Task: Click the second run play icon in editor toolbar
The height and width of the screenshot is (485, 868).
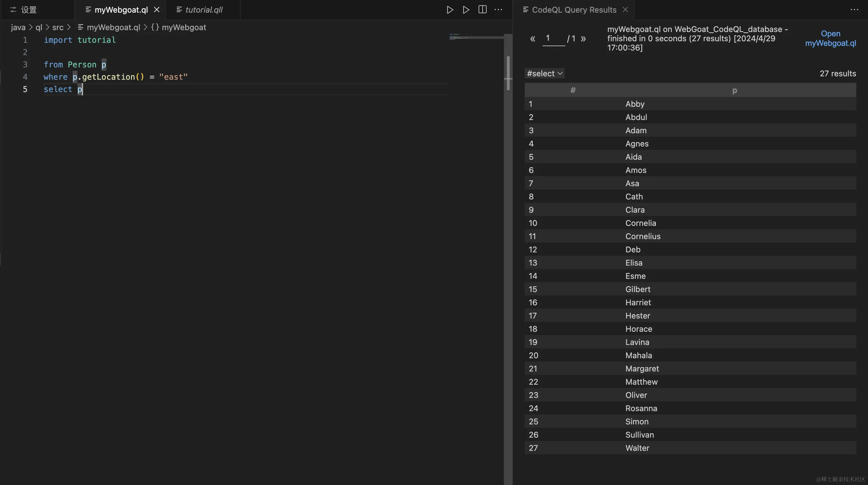Action: (x=466, y=10)
